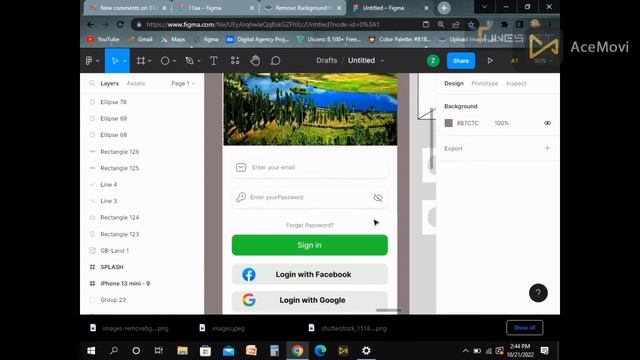Viewport: 640px width, 360px height.
Task: Open Pen tool dropdown arrow
Action: point(199,61)
